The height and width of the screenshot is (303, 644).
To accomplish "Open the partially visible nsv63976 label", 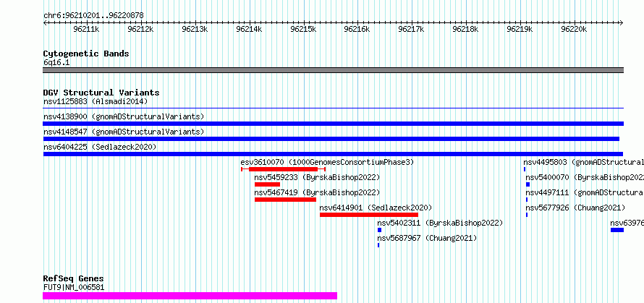I will [627, 223].
